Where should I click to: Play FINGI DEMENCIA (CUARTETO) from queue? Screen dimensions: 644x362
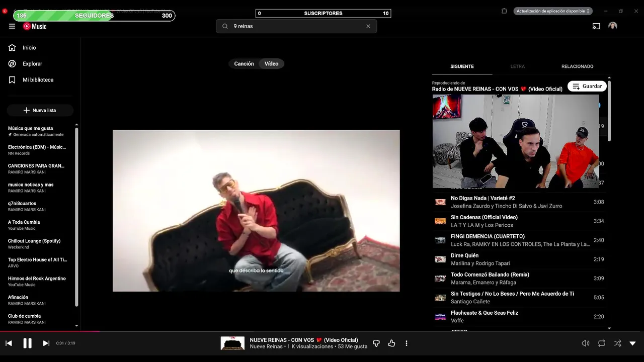pos(519,240)
